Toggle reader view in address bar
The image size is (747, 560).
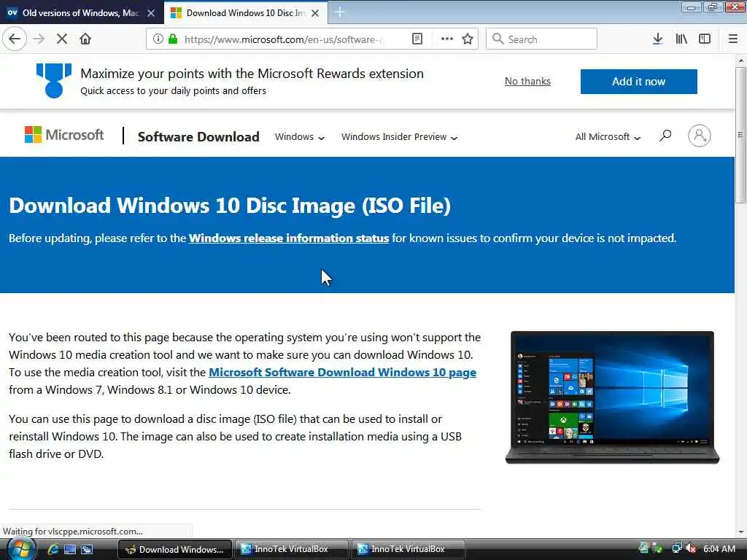tap(417, 39)
